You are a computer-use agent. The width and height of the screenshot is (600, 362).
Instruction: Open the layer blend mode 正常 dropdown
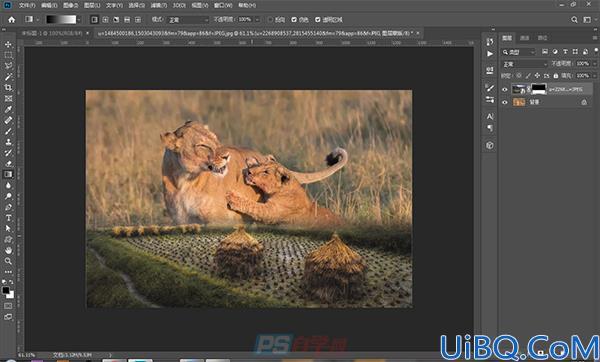pos(525,64)
